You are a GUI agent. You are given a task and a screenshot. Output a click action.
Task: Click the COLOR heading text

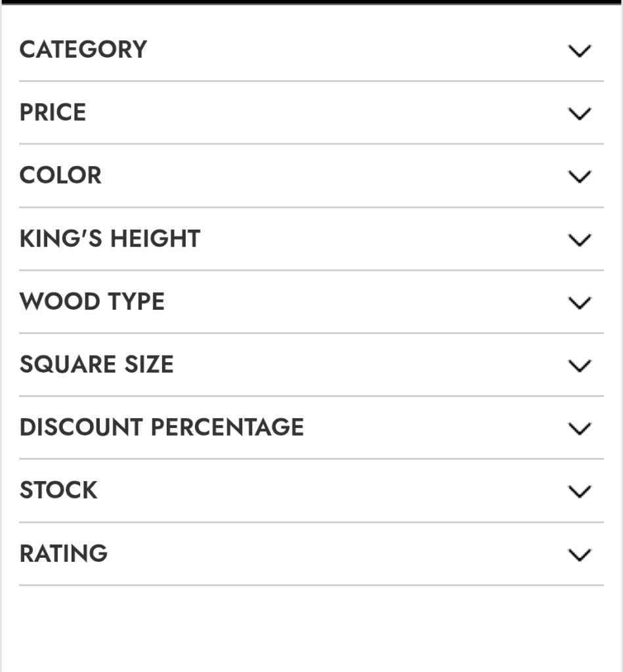[x=60, y=176]
